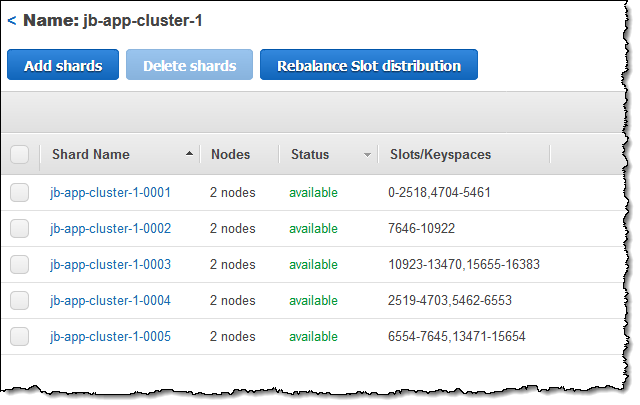Sort by the Nodes column header

pyautogui.click(x=230, y=155)
